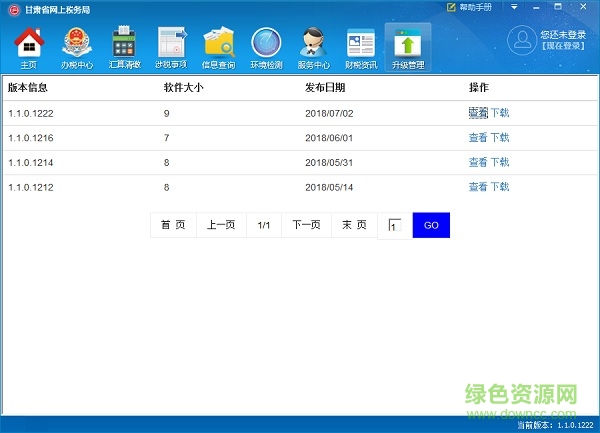This screenshot has height=433, width=600.
Task: Open the 办税中心 tax center icon
Action: coord(75,46)
